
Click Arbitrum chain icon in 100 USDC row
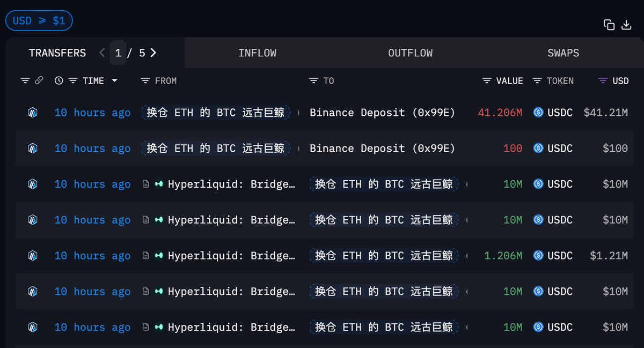click(33, 148)
